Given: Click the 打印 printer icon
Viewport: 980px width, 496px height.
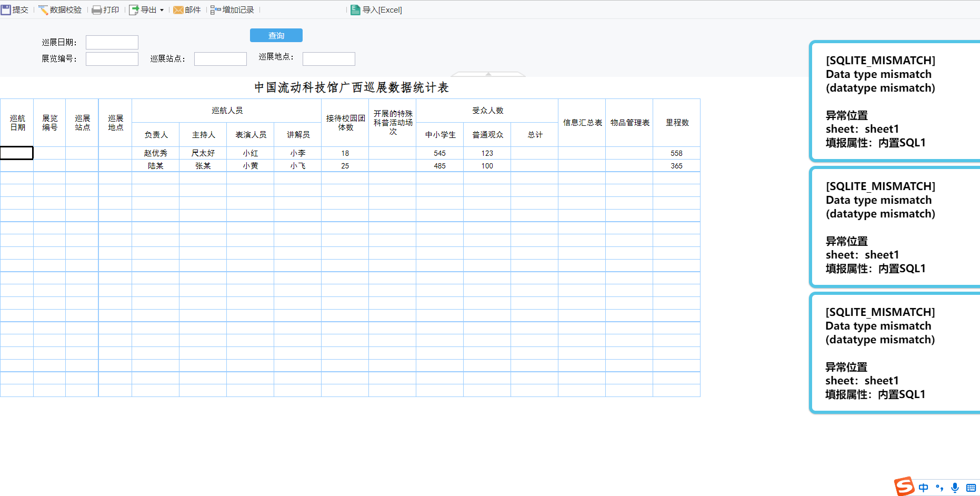Looking at the screenshot, I should [x=97, y=10].
